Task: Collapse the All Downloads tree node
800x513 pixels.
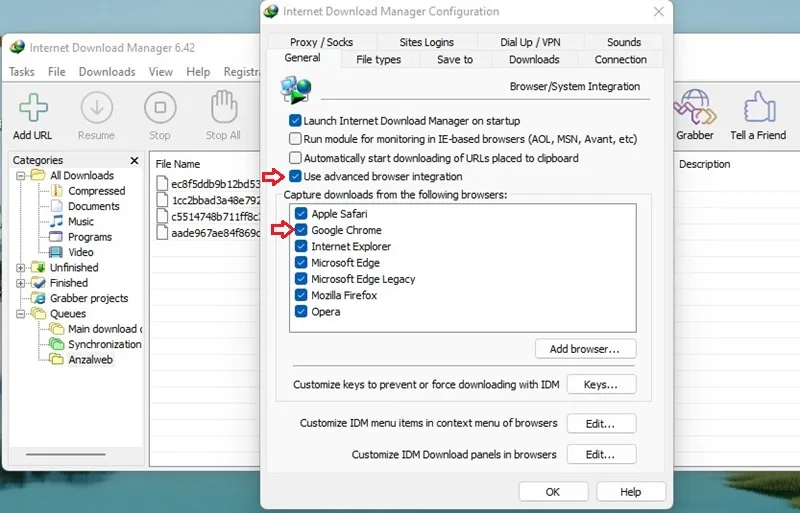Action: [20, 176]
